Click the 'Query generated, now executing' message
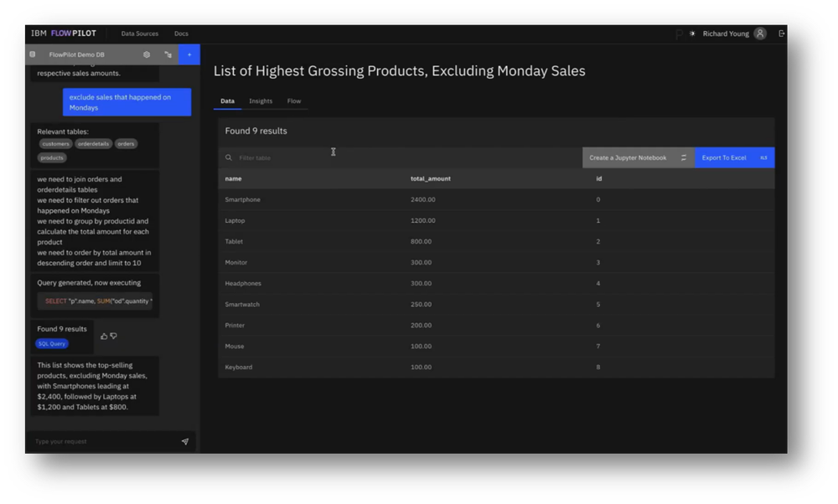This screenshot has height=504, width=838. click(89, 283)
